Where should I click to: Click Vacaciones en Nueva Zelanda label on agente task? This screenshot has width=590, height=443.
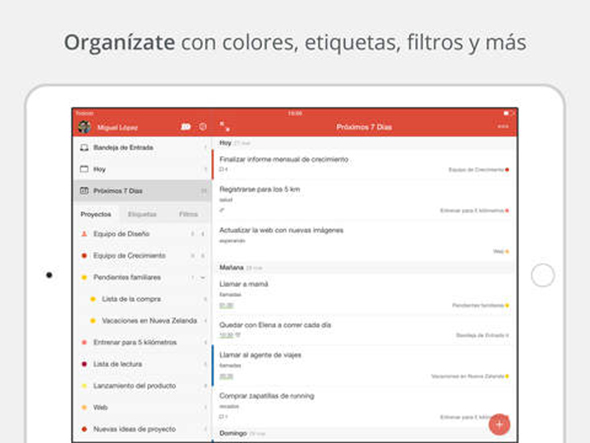tap(467, 376)
